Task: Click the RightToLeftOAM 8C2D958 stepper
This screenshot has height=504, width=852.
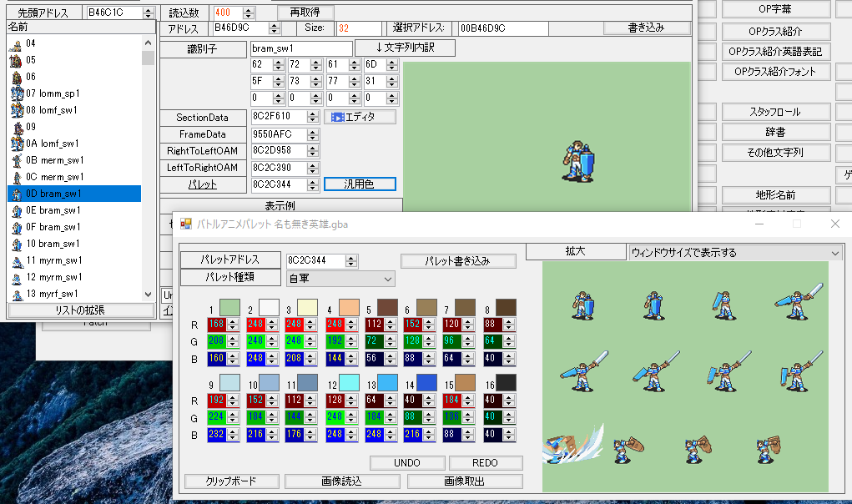Action: tap(312, 151)
